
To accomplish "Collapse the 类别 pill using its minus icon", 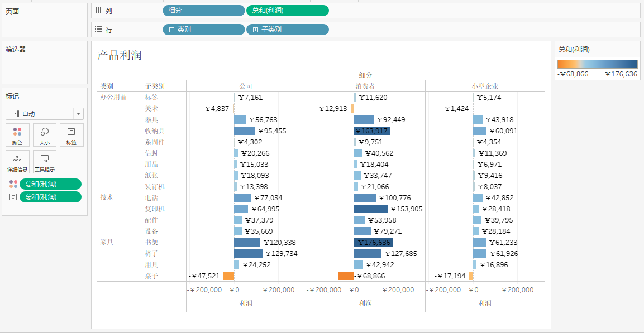I will [171, 30].
